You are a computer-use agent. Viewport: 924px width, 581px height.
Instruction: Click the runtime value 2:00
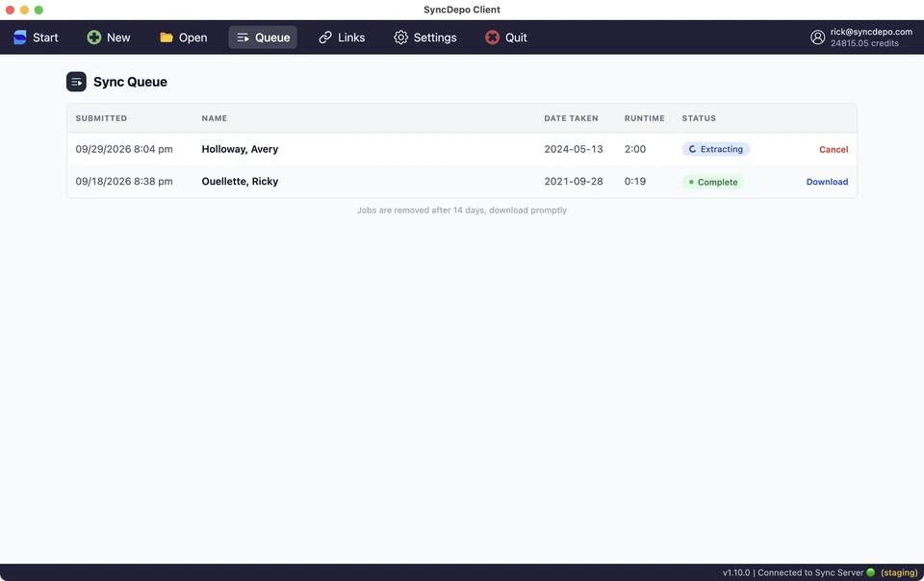[x=634, y=149]
